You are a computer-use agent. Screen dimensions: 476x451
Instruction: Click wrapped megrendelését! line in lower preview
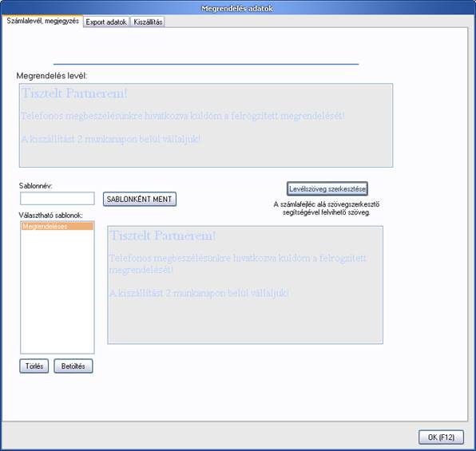point(141,270)
